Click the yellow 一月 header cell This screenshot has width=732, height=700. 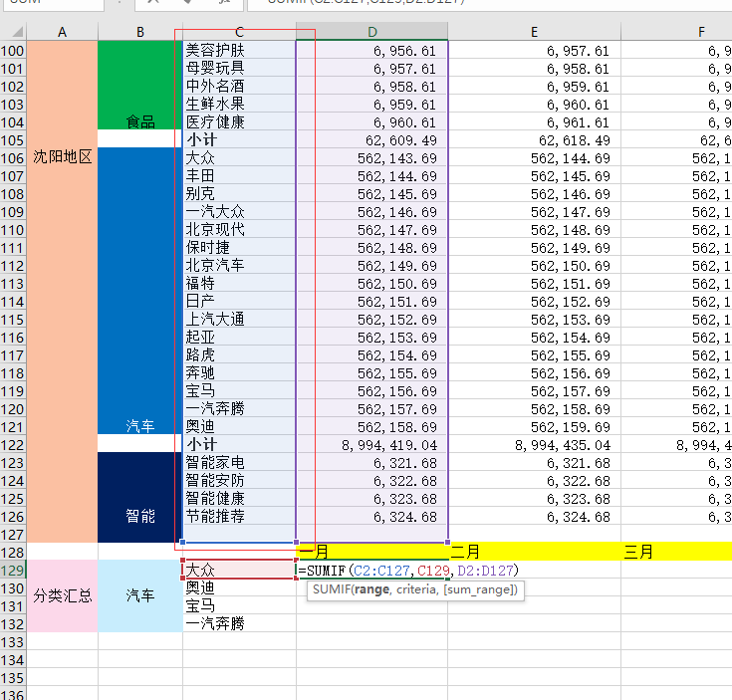pos(372,552)
